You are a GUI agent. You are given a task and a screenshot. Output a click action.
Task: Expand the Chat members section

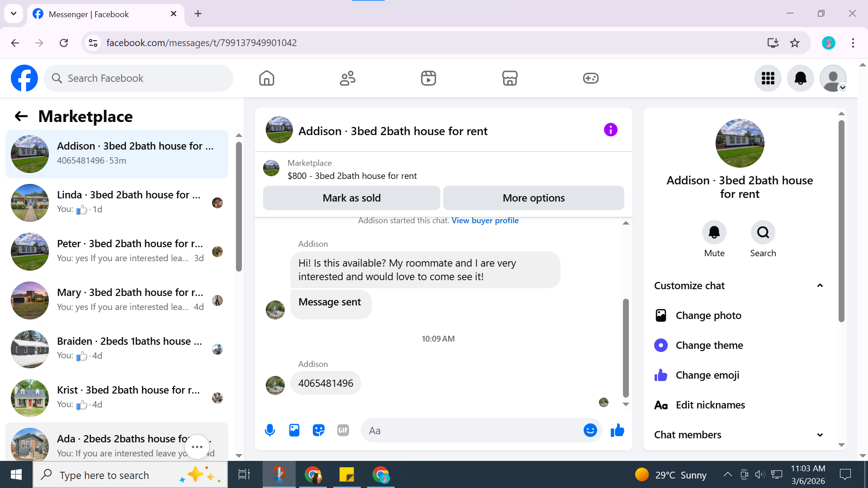tap(820, 435)
